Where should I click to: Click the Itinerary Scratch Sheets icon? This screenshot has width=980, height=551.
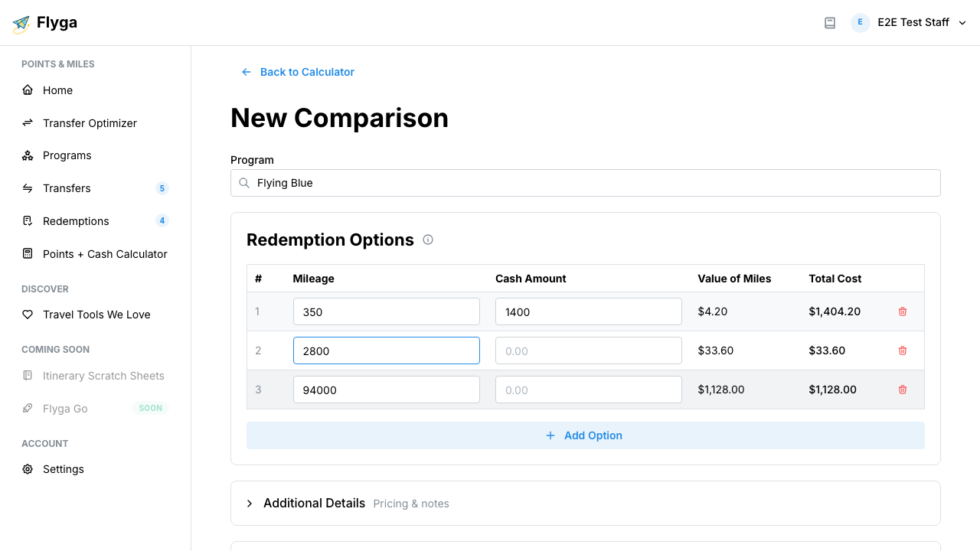[28, 376]
